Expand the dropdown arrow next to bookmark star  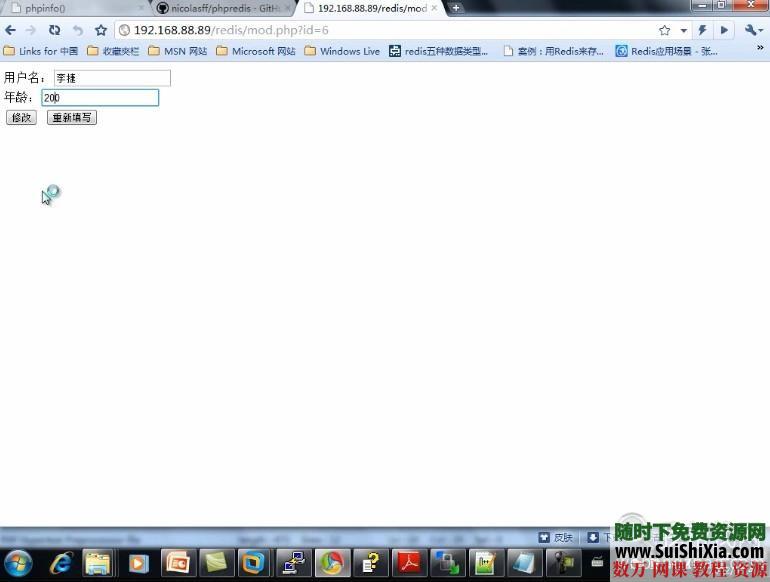coord(684,31)
